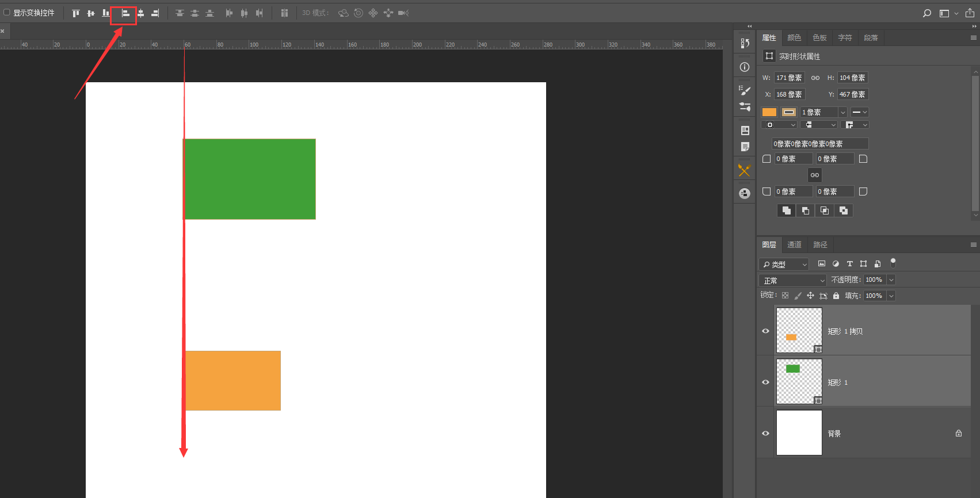Viewport: 980px width, 498px height.
Task: Open the 填充 percentage dropdown arrow
Action: (891, 296)
